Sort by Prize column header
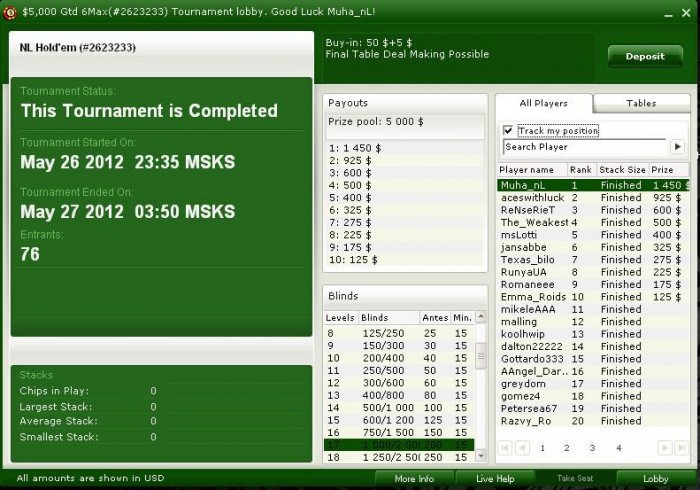Viewport: 700px width, 490px height. pyautogui.click(x=669, y=170)
